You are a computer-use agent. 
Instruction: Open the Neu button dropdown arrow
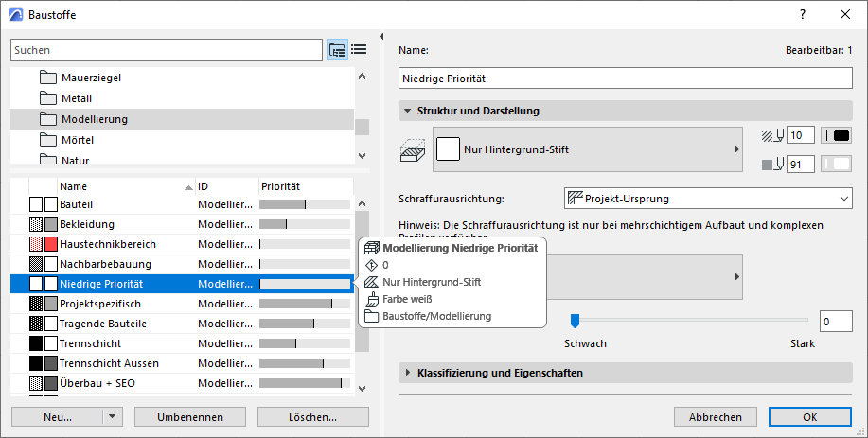point(114,416)
